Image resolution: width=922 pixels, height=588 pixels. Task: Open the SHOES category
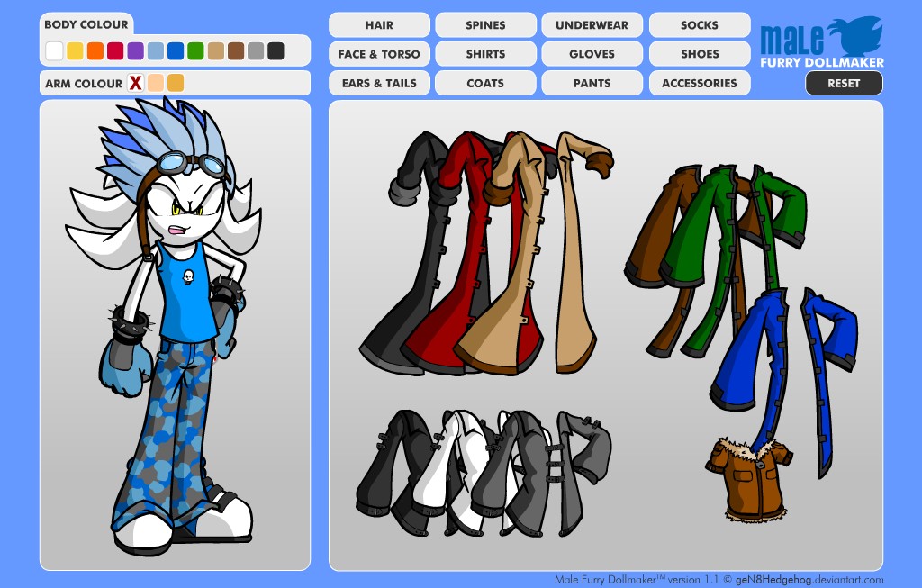pyautogui.click(x=700, y=54)
